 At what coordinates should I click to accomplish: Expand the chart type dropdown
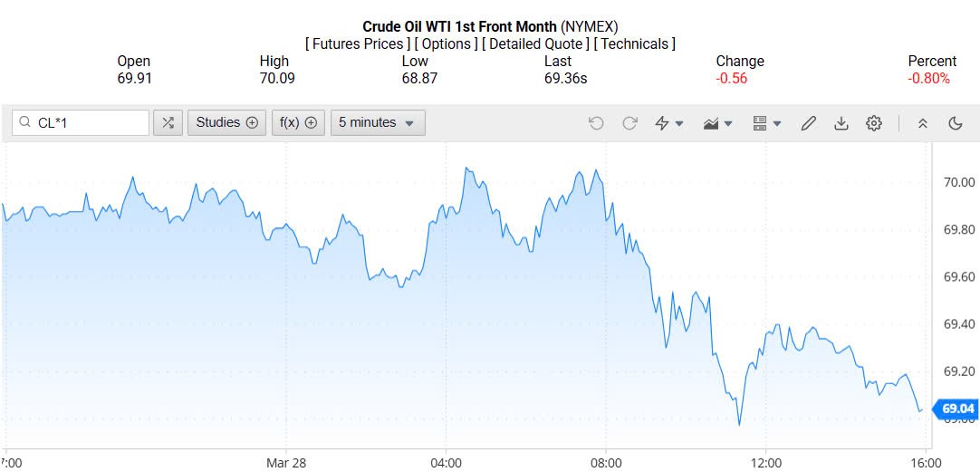(x=718, y=123)
